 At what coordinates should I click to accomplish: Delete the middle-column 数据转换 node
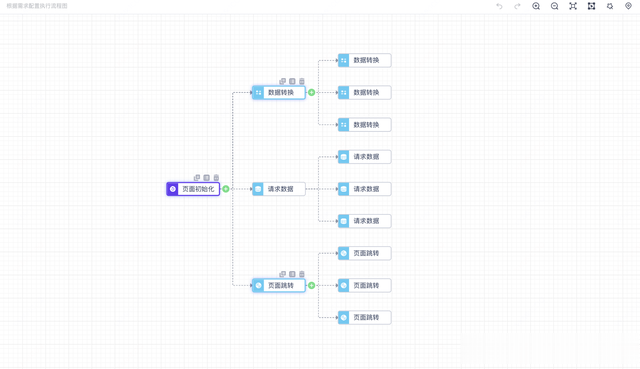(302, 81)
